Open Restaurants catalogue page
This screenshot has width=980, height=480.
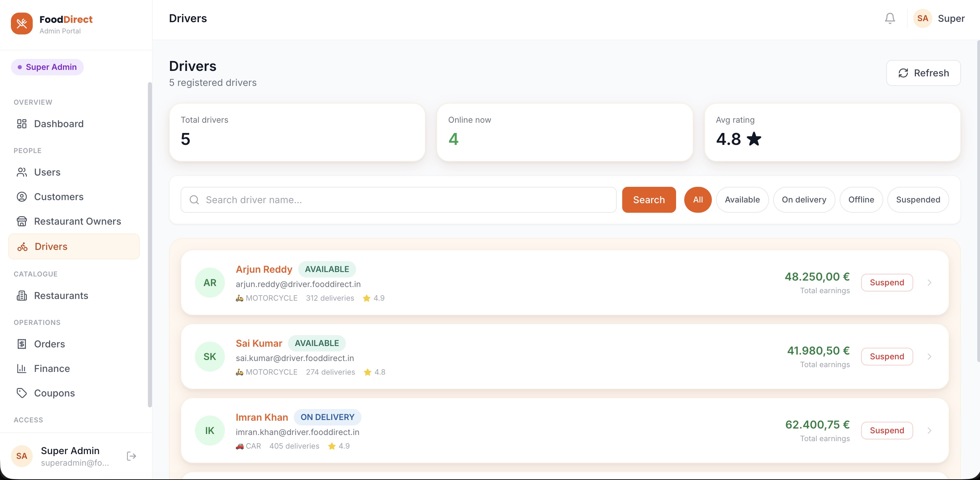pyautogui.click(x=74, y=296)
